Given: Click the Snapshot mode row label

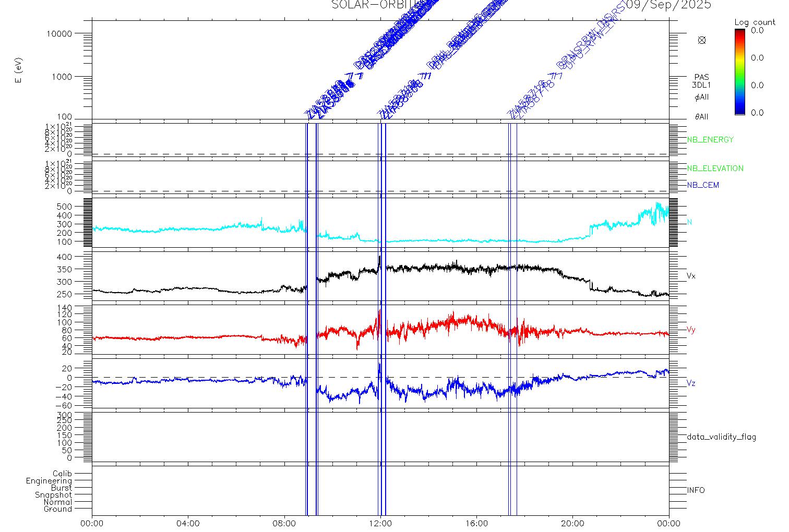Looking at the screenshot, I should coord(54,495).
